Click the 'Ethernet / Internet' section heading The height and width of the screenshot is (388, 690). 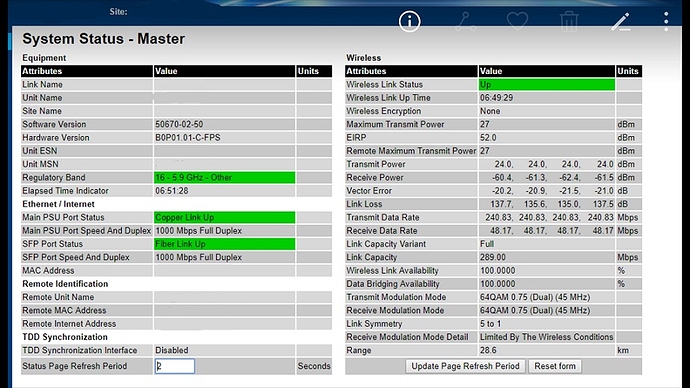click(58, 204)
